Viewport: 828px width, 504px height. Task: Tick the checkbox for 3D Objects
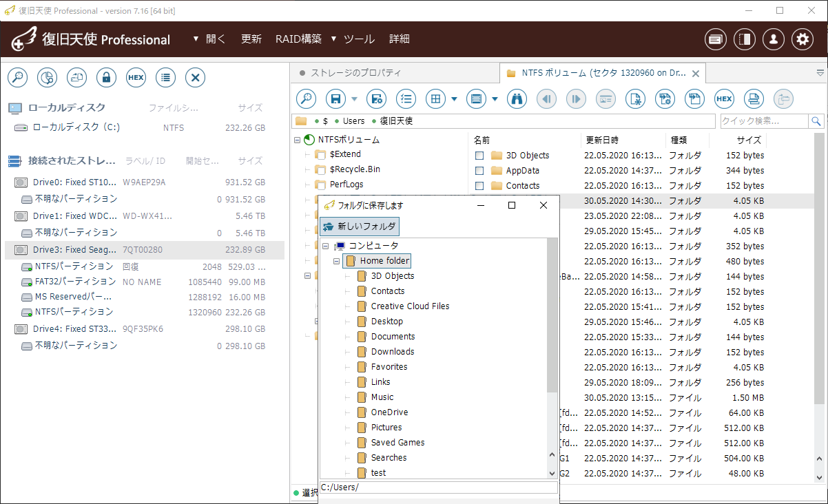pos(479,156)
